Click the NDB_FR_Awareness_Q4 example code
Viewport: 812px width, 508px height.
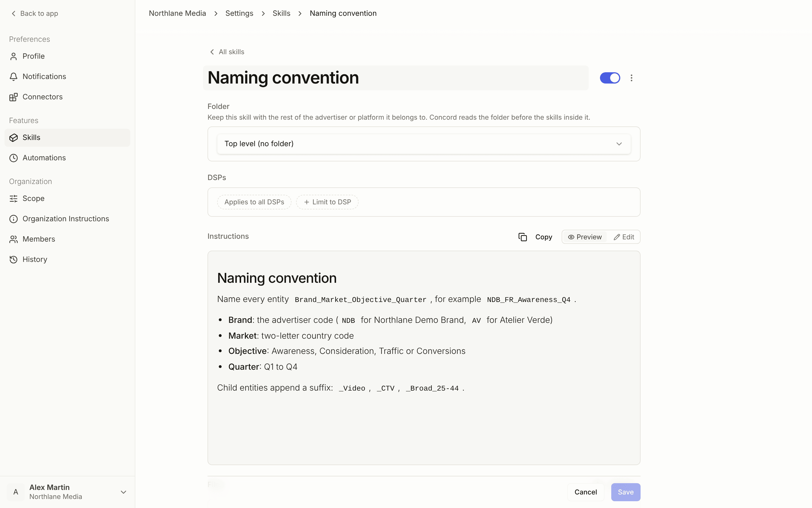528,300
